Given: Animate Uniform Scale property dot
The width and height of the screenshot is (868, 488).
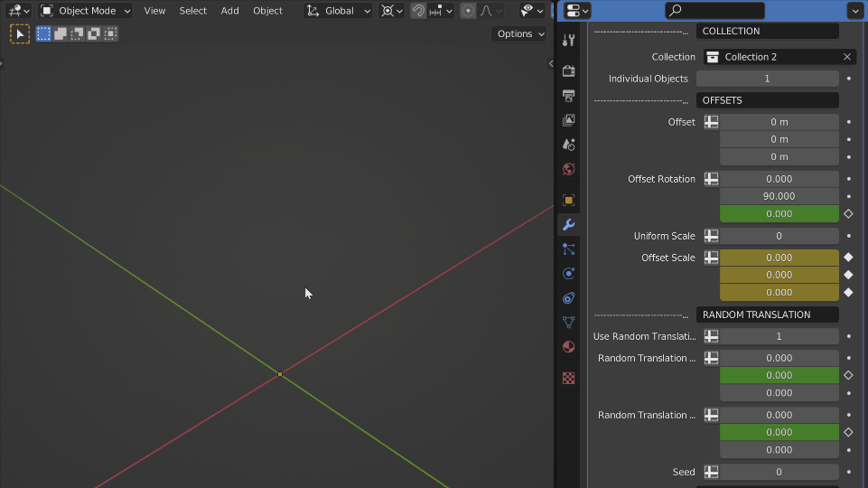Looking at the screenshot, I should [849, 236].
